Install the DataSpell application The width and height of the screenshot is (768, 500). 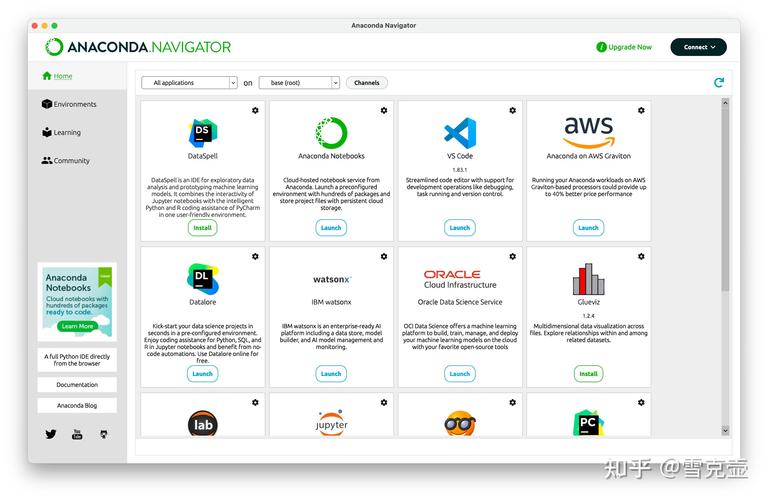pyautogui.click(x=202, y=228)
